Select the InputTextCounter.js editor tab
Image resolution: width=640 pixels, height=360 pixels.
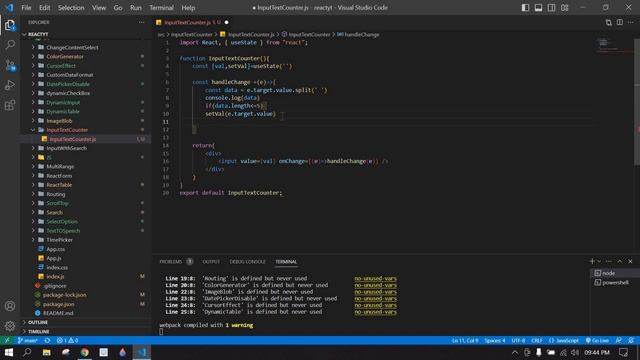click(192, 22)
